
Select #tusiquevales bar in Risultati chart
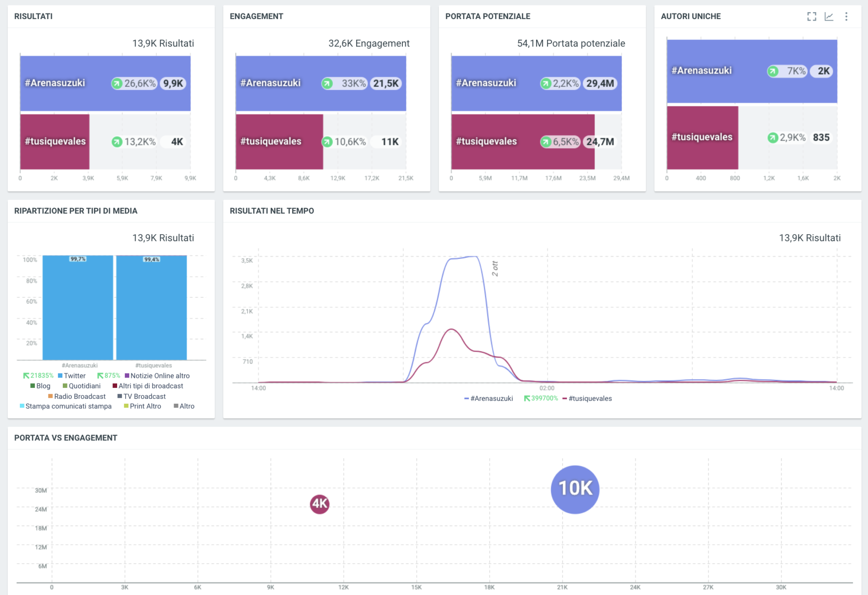point(55,142)
